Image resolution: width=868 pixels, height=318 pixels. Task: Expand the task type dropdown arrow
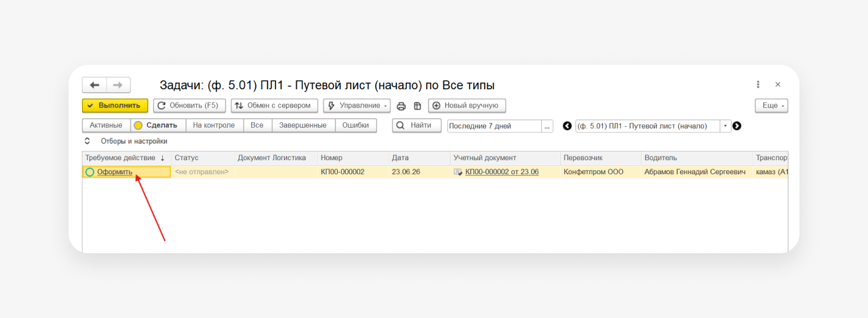(x=726, y=126)
